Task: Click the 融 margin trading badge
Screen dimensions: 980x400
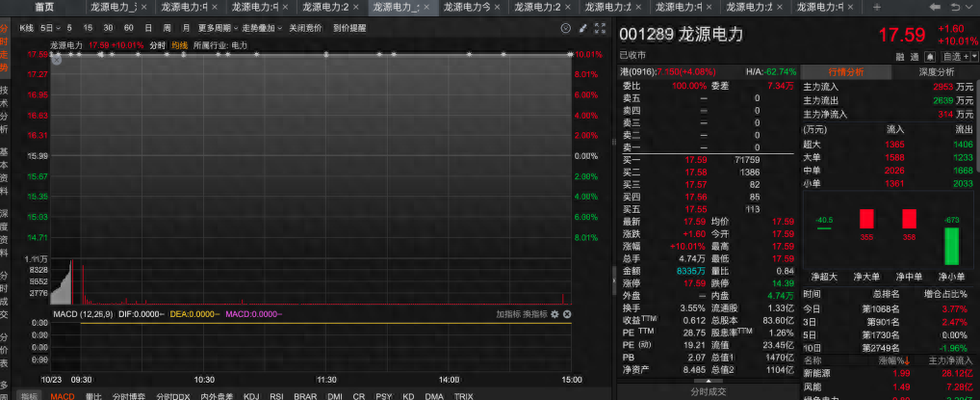Action: 899,57
